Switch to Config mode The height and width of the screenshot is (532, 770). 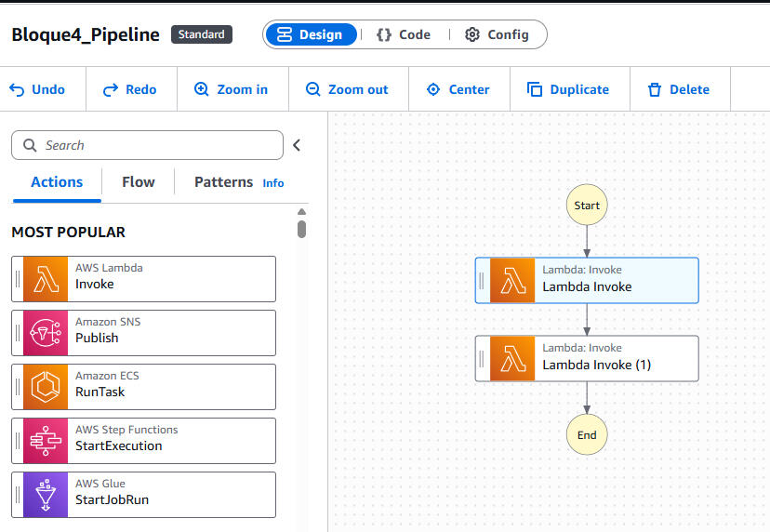tap(497, 34)
